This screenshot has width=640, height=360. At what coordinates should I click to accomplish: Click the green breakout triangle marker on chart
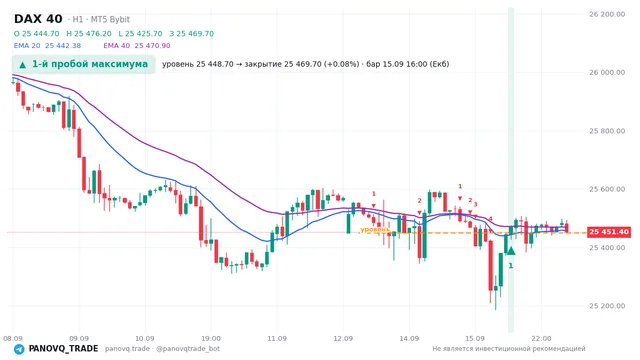point(511,250)
